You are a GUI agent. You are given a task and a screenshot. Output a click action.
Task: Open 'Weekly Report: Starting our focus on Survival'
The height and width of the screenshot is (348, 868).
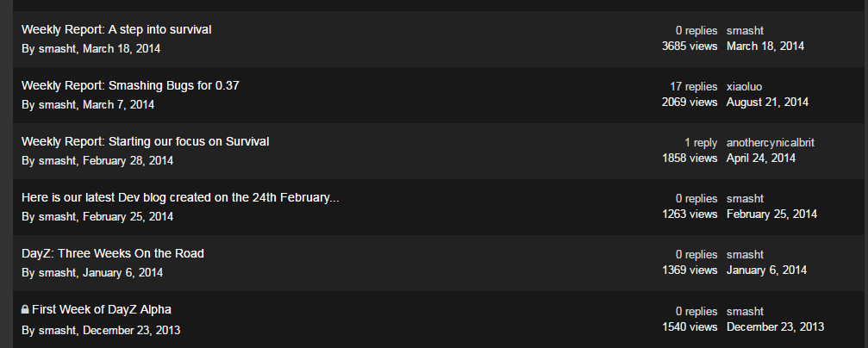(145, 141)
